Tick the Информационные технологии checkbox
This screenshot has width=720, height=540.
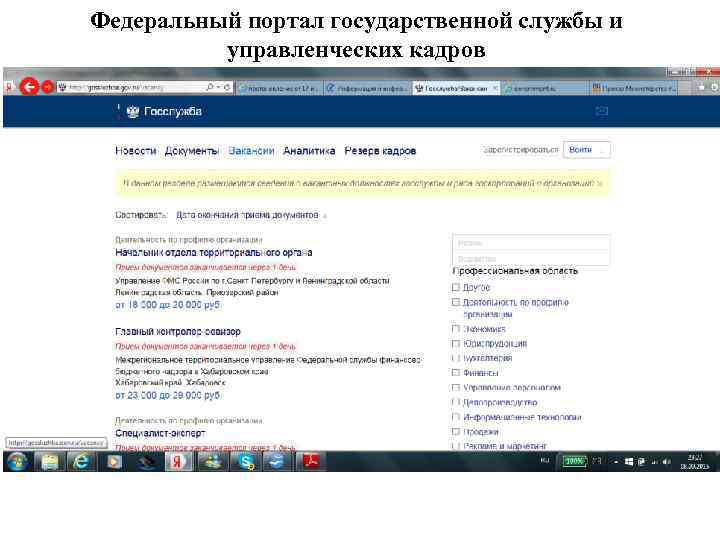tap(456, 417)
